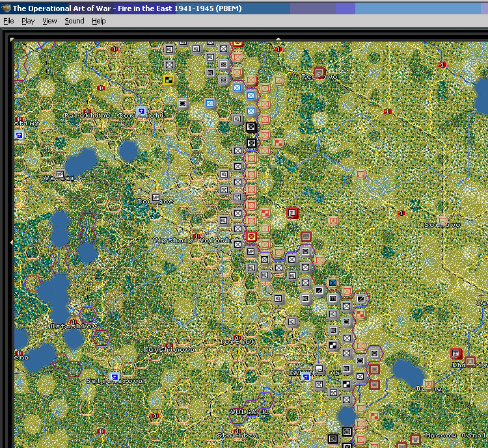Screen dimensions: 488x448
Task: Select the tan counter with a single dot symbol
Action: 265,229
